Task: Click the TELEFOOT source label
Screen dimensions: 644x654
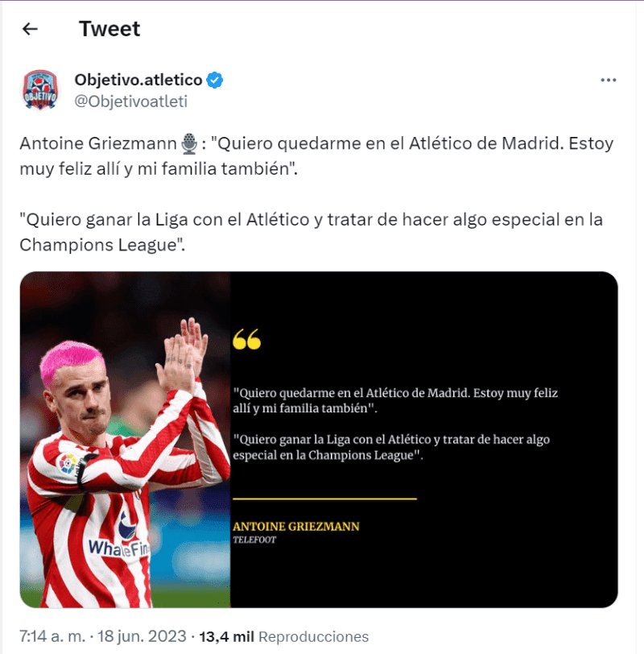Action: point(254,540)
